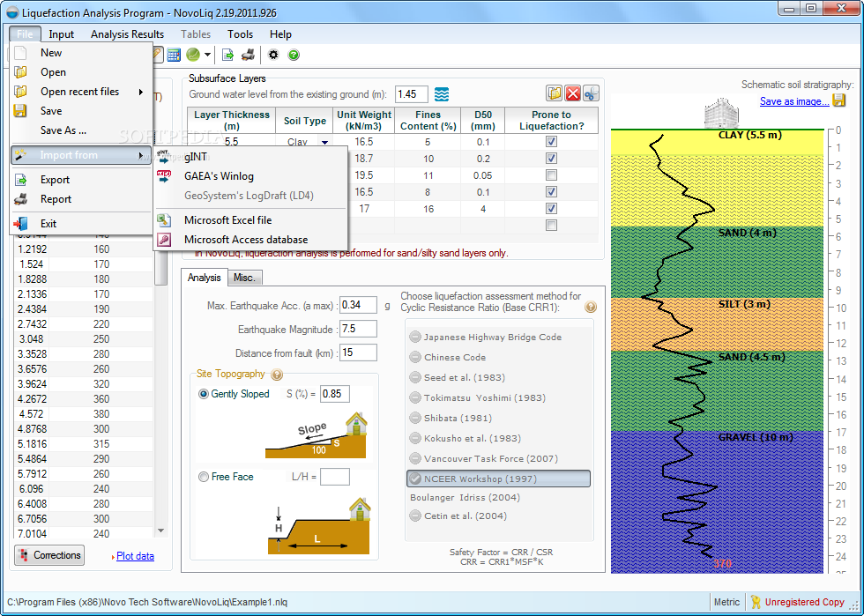The height and width of the screenshot is (616, 864).
Task: Switch to the Misc. tab
Action: (244, 278)
